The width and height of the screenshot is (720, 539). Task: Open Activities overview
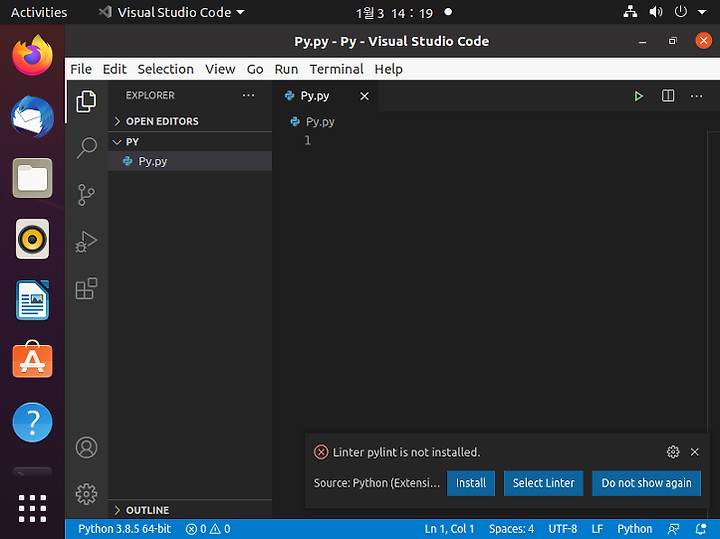click(39, 12)
